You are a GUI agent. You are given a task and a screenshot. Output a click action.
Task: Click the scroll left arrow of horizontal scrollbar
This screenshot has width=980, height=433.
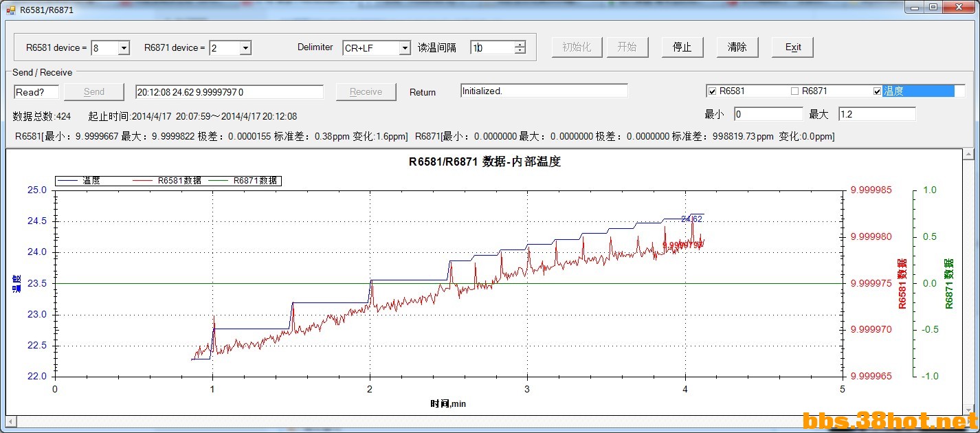[x=11, y=421]
